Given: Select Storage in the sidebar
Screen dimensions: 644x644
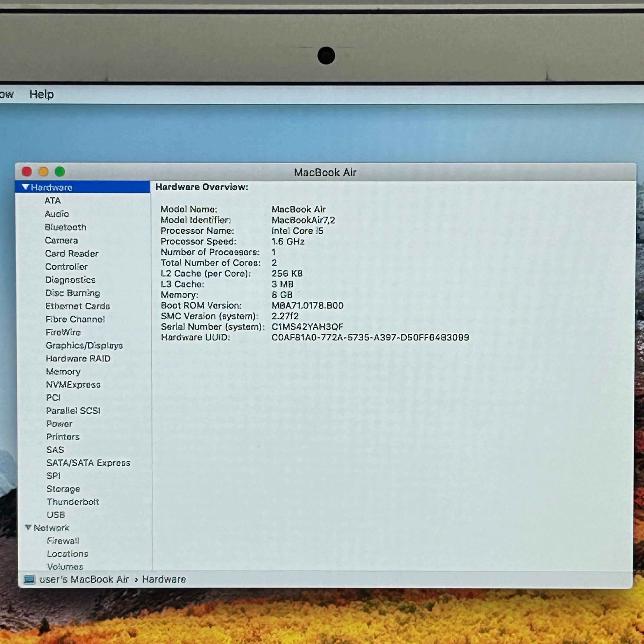Looking at the screenshot, I should pyautogui.click(x=63, y=489).
